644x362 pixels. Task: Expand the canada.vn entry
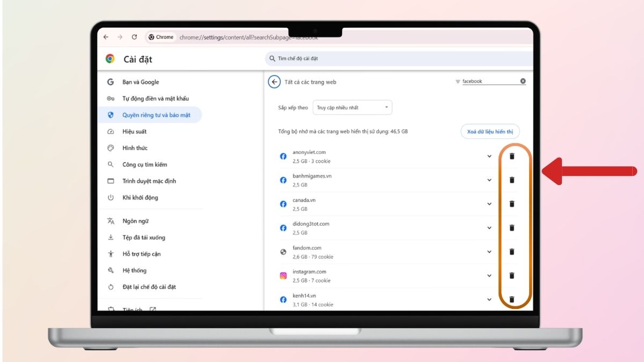(x=489, y=204)
